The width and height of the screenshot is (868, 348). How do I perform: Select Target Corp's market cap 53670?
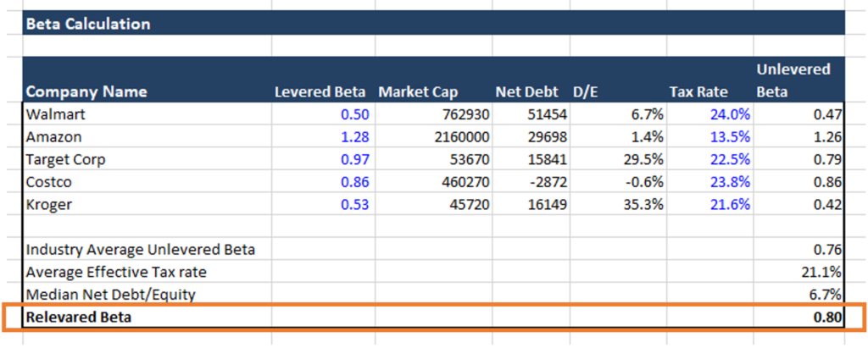[433, 160]
